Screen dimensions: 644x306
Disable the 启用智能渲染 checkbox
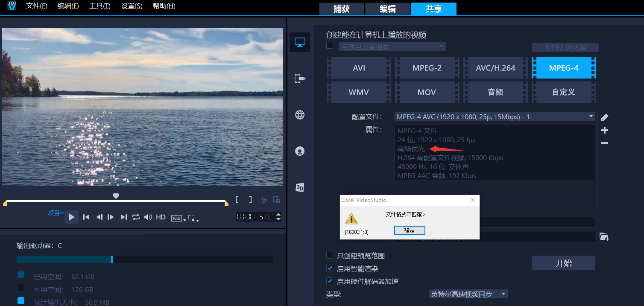(330, 268)
